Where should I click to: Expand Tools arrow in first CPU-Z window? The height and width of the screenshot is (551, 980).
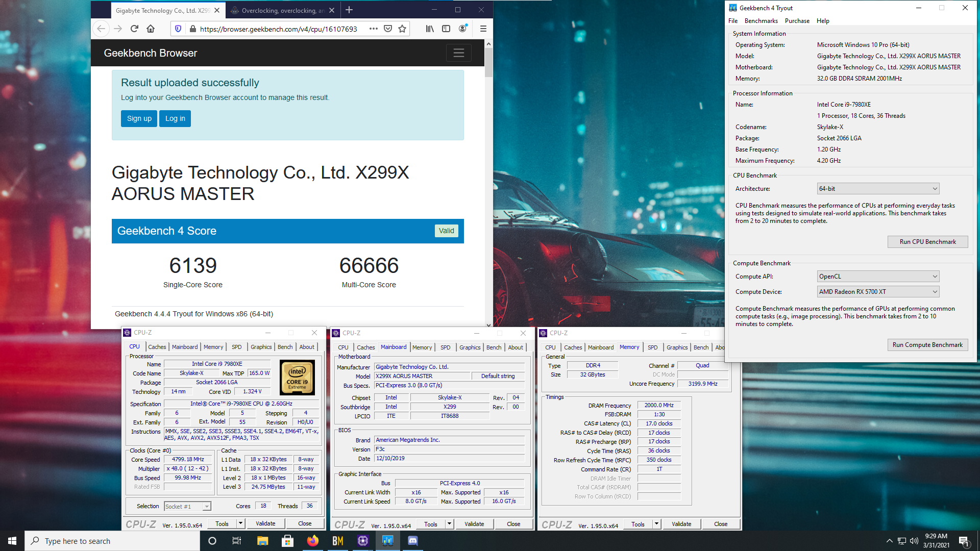241,523
